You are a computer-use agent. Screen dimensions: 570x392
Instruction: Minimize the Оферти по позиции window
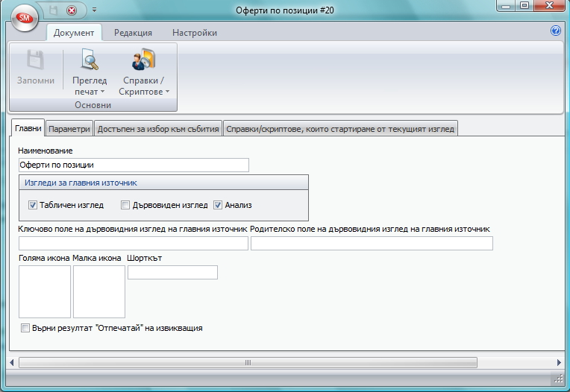(506, 6)
